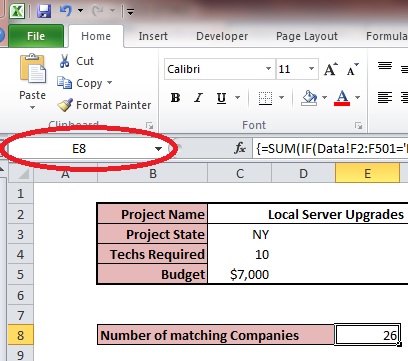Select column D header
This screenshot has width=408, height=361.
pos(303,173)
